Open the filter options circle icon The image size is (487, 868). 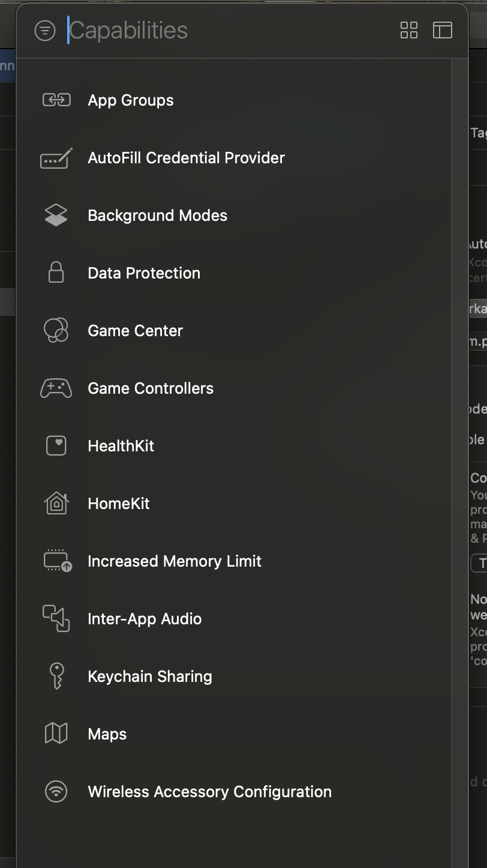click(44, 30)
